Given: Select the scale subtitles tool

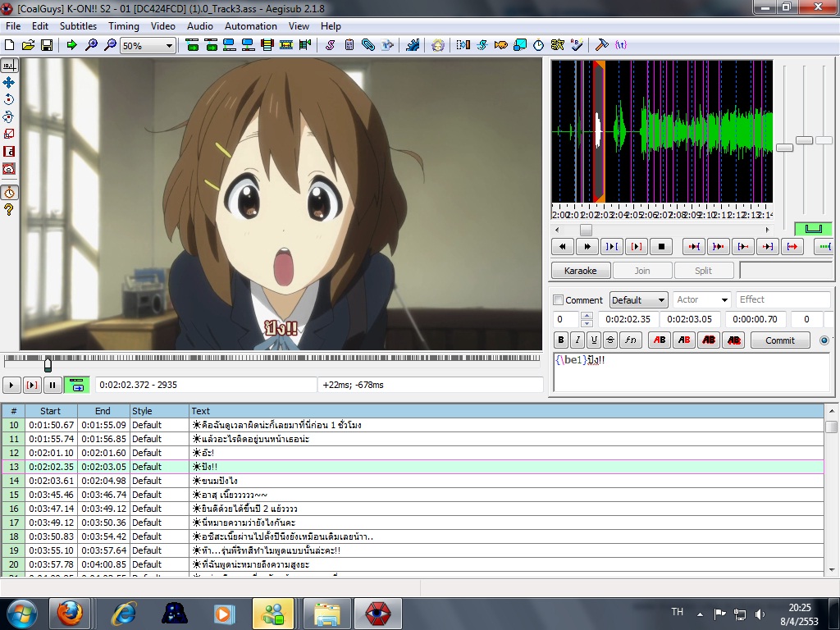Looking at the screenshot, I should [9, 134].
